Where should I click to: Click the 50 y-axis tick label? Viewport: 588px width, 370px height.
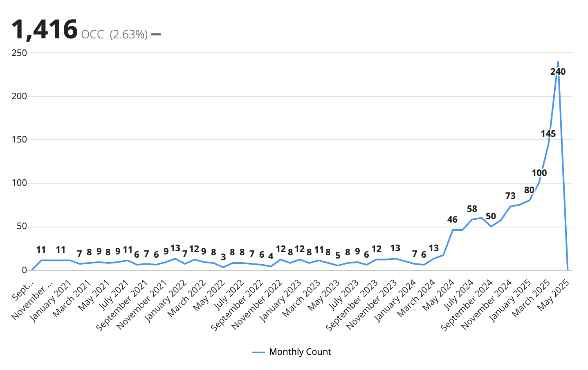pos(22,227)
